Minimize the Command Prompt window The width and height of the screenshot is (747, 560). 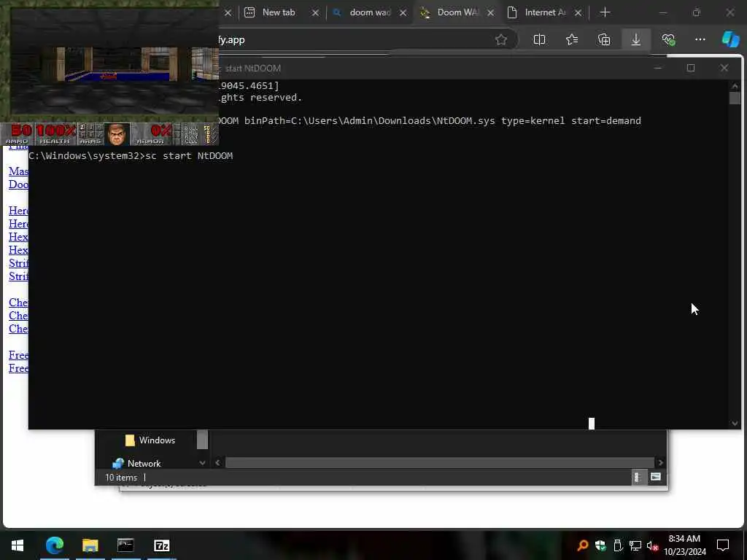tap(658, 68)
